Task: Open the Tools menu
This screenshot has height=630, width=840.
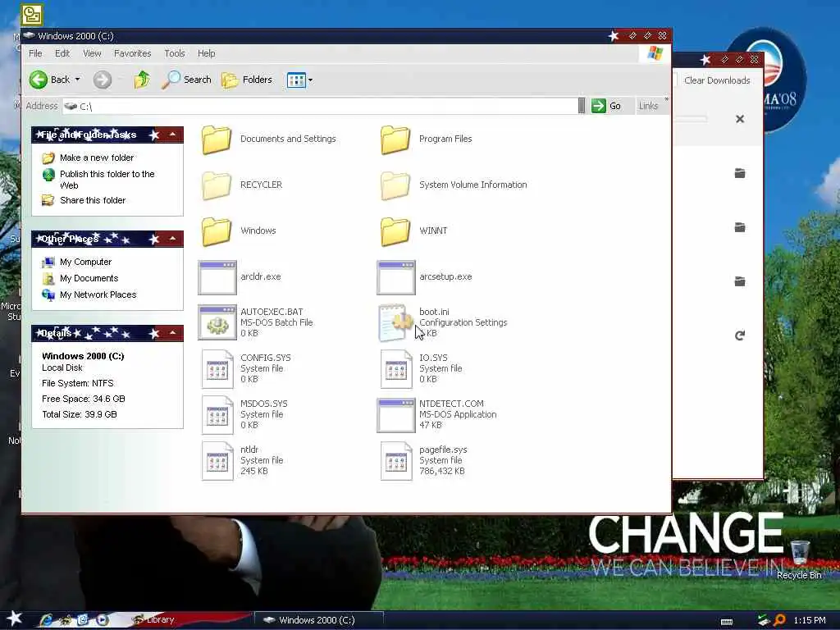Action: pyautogui.click(x=174, y=53)
